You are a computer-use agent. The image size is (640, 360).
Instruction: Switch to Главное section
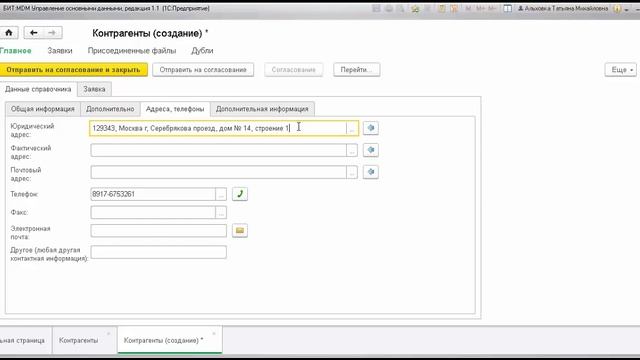pyautogui.click(x=16, y=51)
